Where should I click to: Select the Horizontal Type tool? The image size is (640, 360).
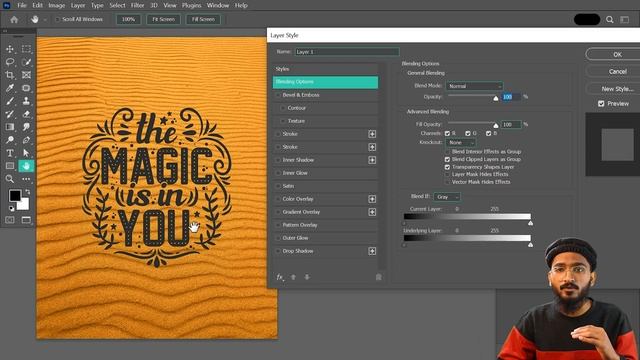click(x=10, y=153)
